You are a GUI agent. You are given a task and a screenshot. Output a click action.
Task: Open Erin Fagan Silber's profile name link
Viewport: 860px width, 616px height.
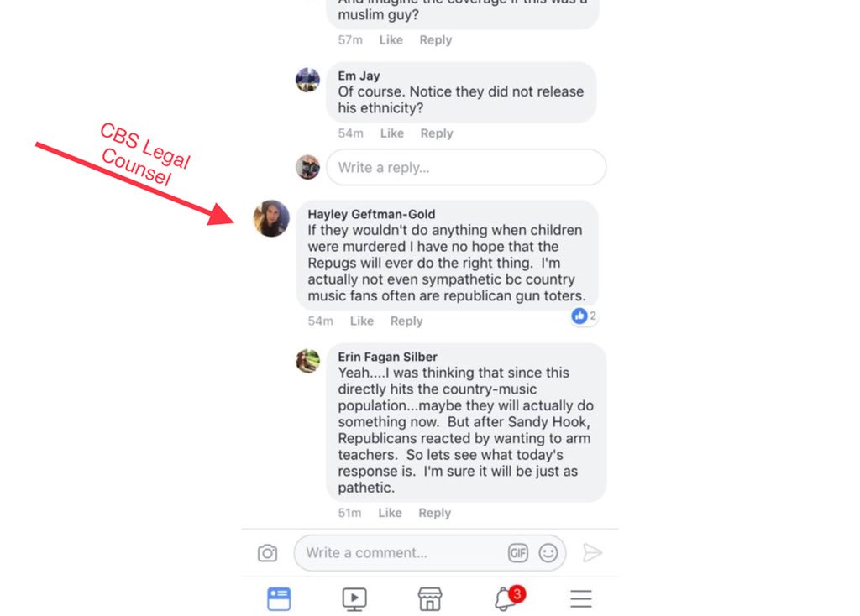[387, 357]
